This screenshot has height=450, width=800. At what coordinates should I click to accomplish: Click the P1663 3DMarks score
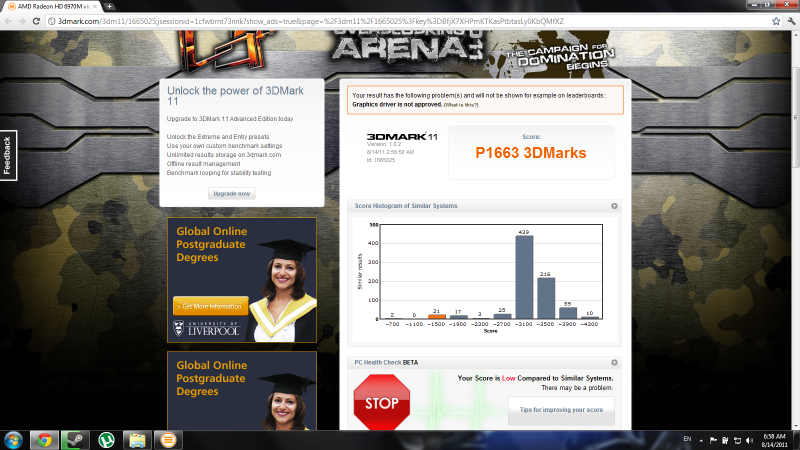pyautogui.click(x=531, y=153)
